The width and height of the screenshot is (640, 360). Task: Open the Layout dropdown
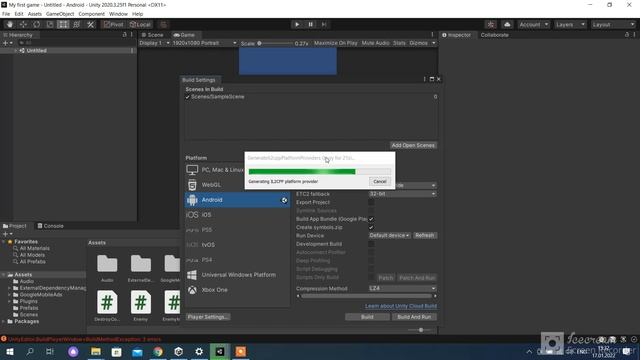click(613, 24)
